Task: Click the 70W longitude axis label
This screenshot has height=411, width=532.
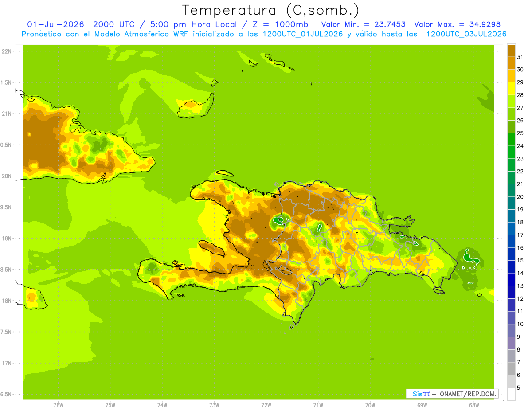Action: click(x=370, y=405)
